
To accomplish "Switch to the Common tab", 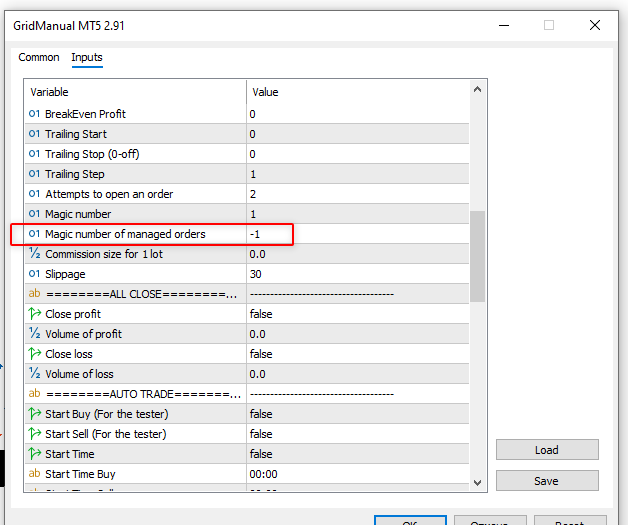I will coord(38,57).
